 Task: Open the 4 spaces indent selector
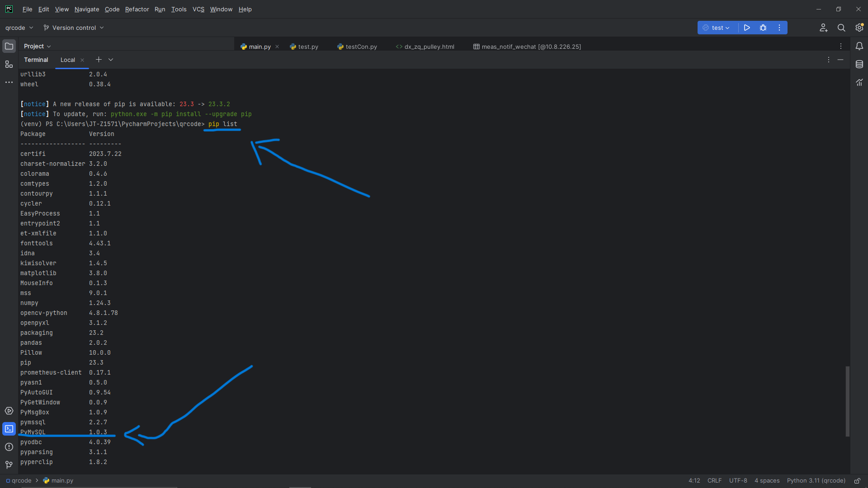[767, 481]
